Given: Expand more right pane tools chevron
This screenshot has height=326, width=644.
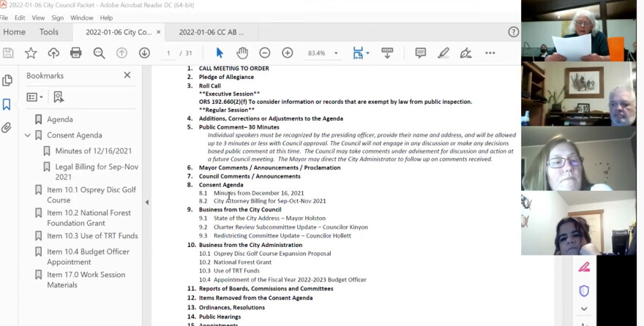Looking at the screenshot, I should coord(584,308).
